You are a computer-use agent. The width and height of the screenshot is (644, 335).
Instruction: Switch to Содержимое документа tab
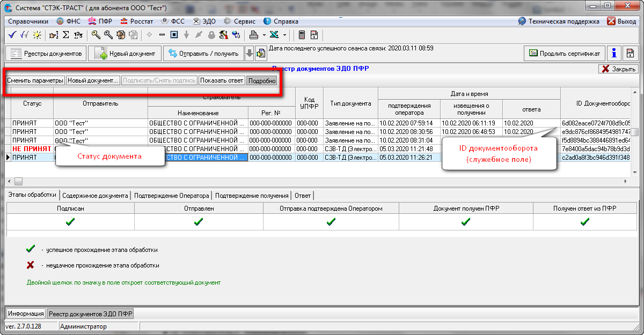point(94,195)
